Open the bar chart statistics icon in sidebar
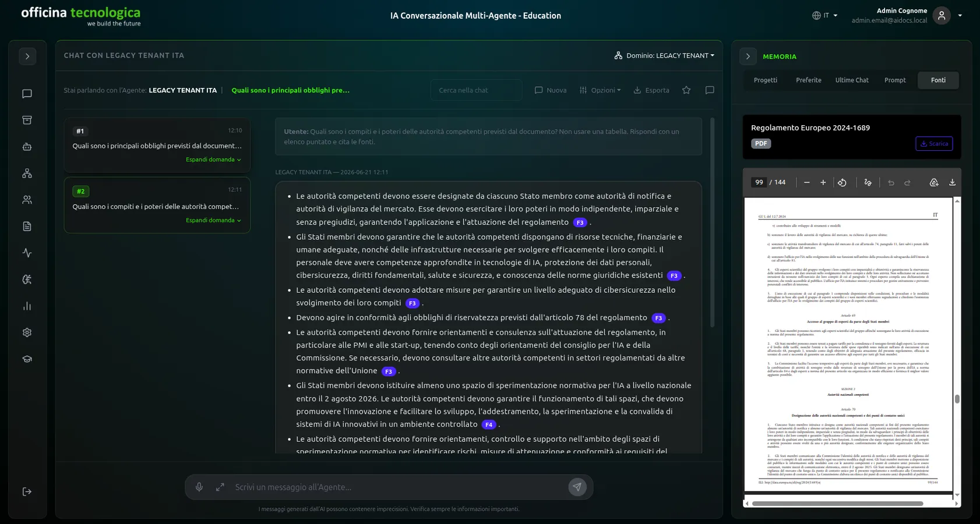This screenshot has height=524, width=980. pos(27,306)
